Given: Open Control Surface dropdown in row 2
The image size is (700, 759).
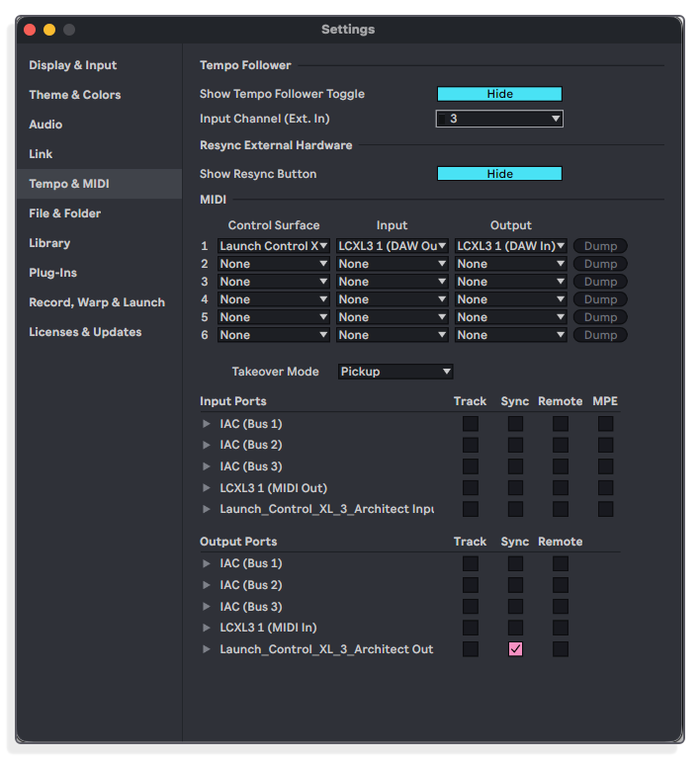Looking at the screenshot, I should coord(274,264).
